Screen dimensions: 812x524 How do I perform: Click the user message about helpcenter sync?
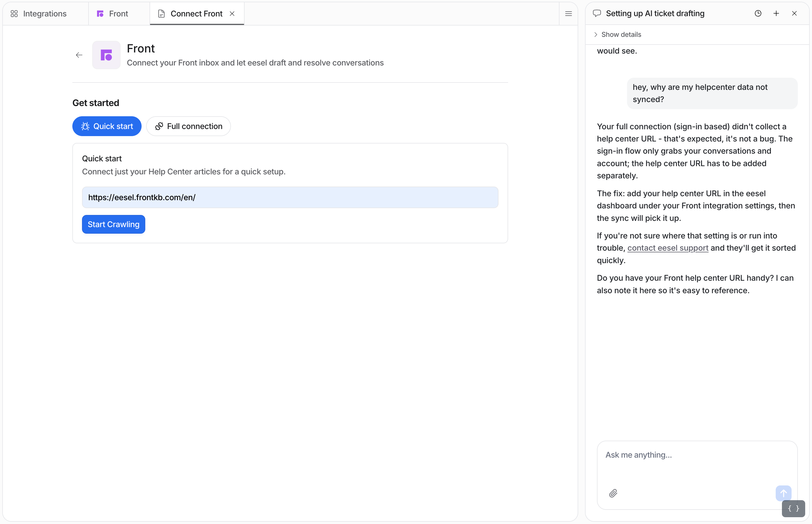coord(712,94)
